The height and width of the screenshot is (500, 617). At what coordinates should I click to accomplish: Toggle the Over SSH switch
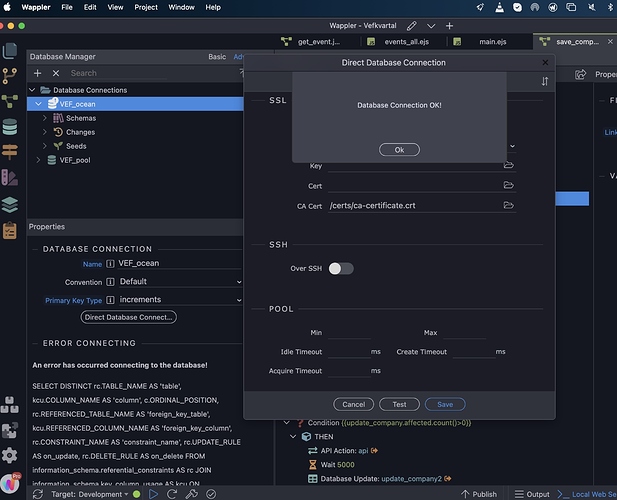tap(341, 269)
